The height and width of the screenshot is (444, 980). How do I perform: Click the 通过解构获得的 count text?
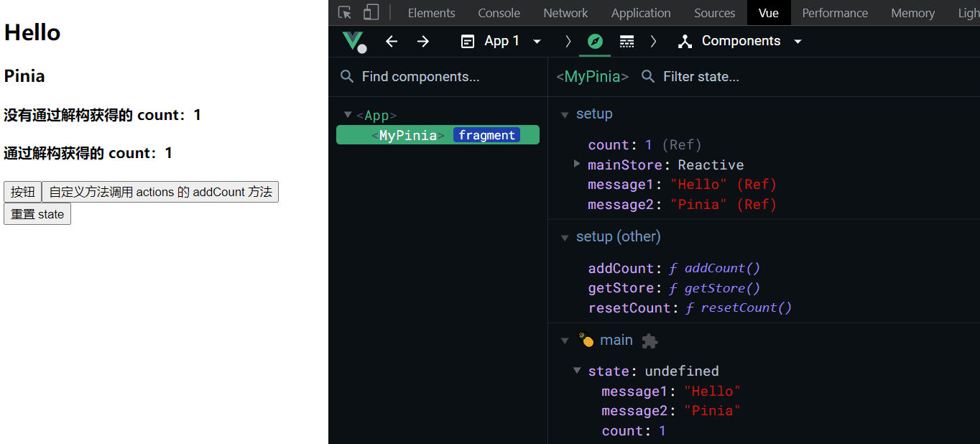88,153
